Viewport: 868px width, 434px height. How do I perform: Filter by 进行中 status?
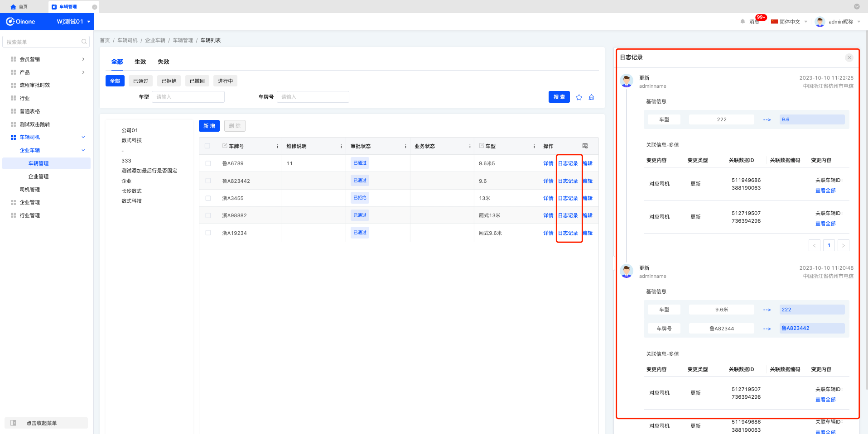tap(226, 81)
